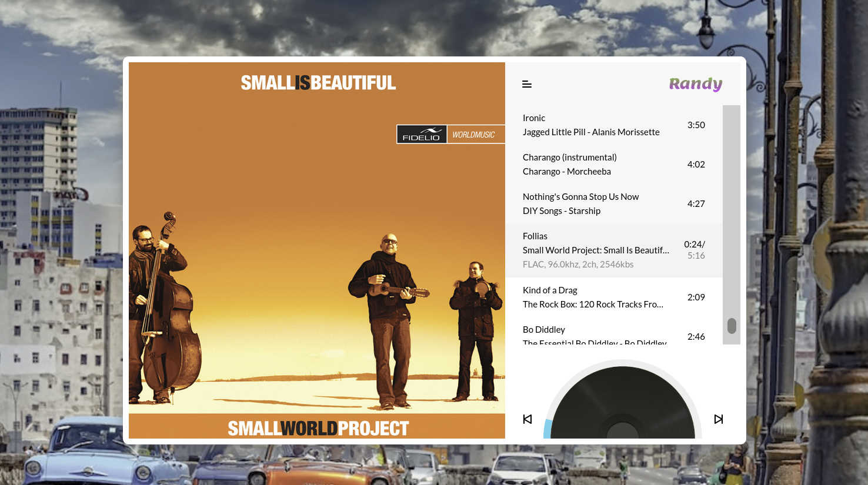Image resolution: width=868 pixels, height=485 pixels.
Task: Click the Randy logo
Action: pos(696,84)
